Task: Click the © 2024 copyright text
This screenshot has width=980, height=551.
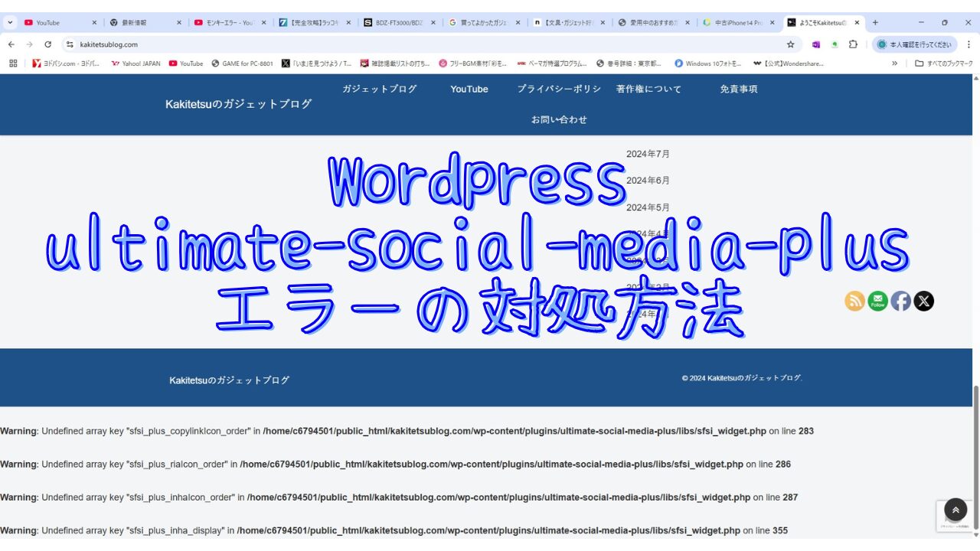Action: [x=742, y=378]
